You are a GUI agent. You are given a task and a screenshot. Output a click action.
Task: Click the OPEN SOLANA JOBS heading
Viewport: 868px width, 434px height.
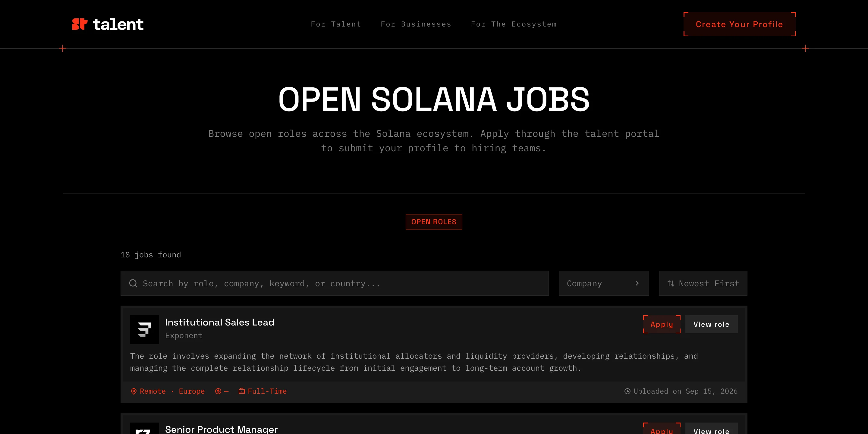tap(434, 99)
